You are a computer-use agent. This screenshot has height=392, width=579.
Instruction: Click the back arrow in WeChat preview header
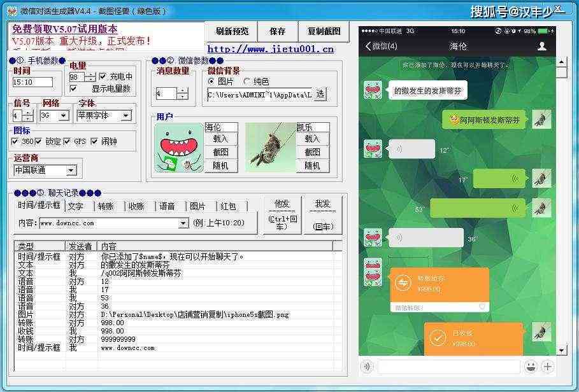pyautogui.click(x=368, y=46)
